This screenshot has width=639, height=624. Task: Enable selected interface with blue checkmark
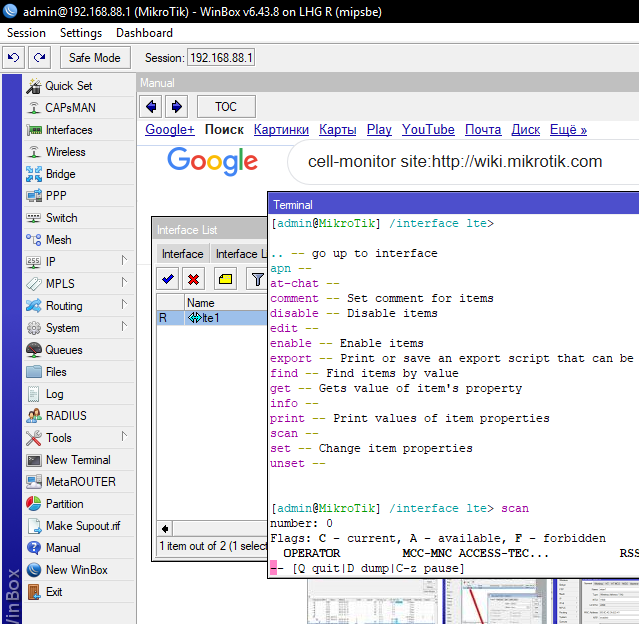[168, 279]
